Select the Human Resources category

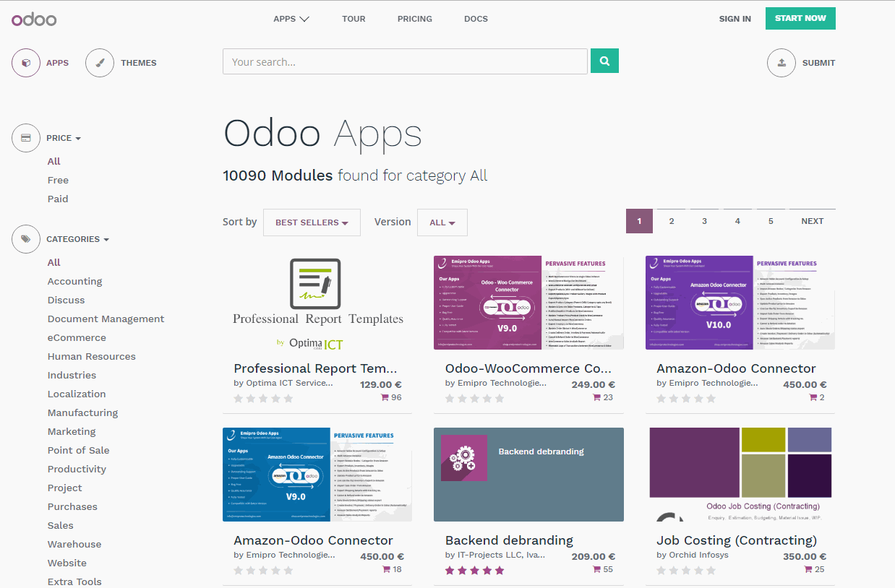(x=92, y=356)
